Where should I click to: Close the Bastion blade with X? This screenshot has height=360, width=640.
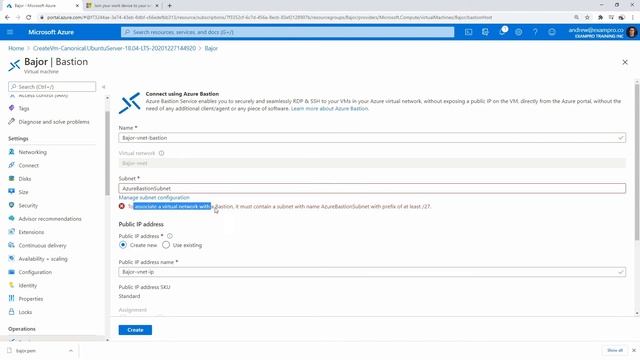[x=625, y=62]
